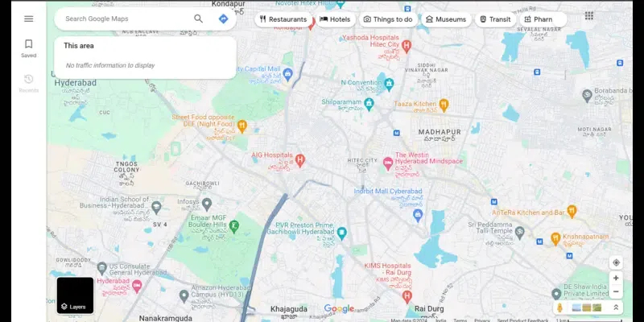Image resolution: width=644 pixels, height=322 pixels.
Task: Select PVR Preston Prime pin
Action: 341,233
